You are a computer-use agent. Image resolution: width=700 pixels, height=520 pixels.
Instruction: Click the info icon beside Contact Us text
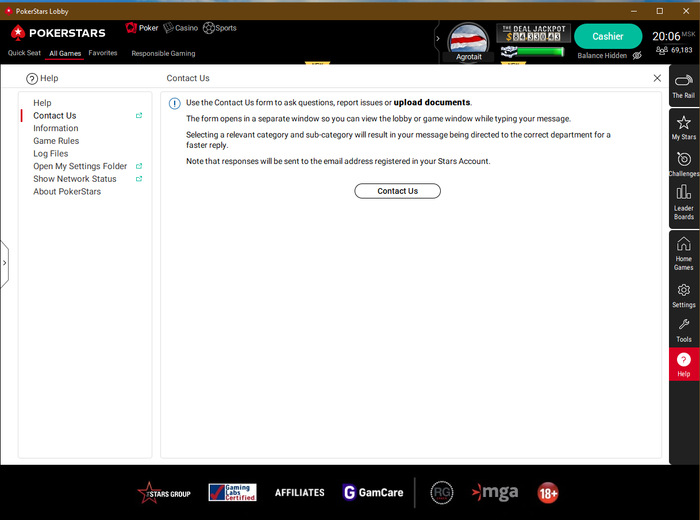tap(174, 104)
